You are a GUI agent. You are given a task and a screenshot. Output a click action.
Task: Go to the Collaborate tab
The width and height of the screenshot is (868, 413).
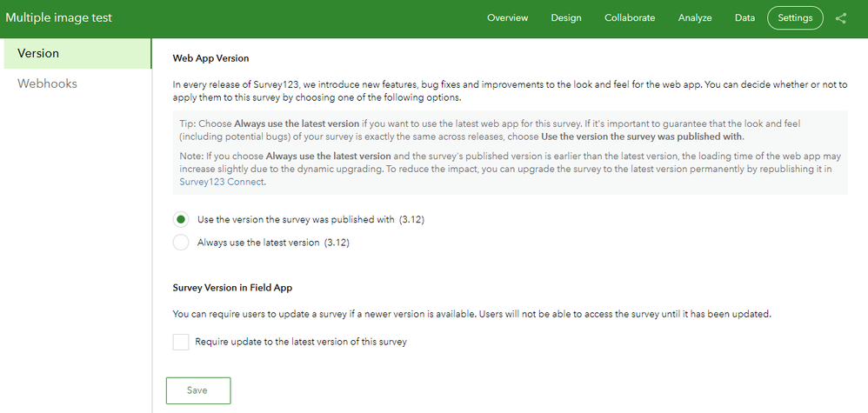point(630,18)
